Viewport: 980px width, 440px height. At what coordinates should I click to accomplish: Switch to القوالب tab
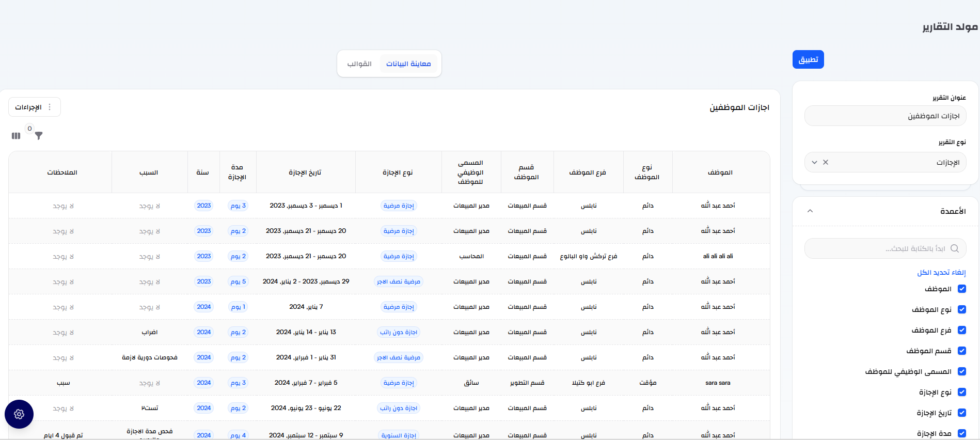pyautogui.click(x=359, y=64)
